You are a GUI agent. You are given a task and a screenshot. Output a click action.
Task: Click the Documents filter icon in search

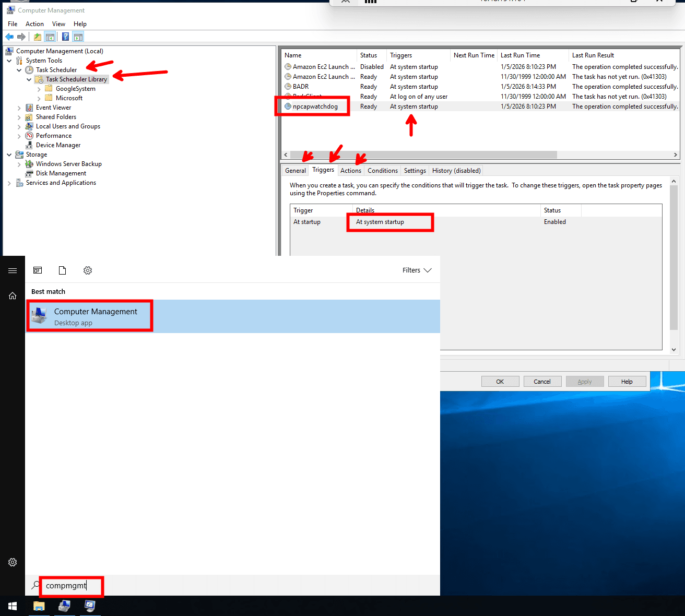pos(63,270)
